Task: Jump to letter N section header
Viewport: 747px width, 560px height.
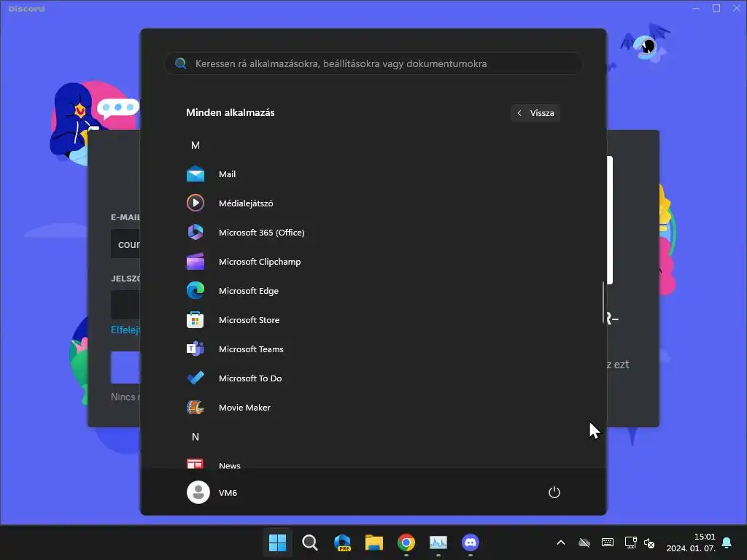Action: click(196, 437)
